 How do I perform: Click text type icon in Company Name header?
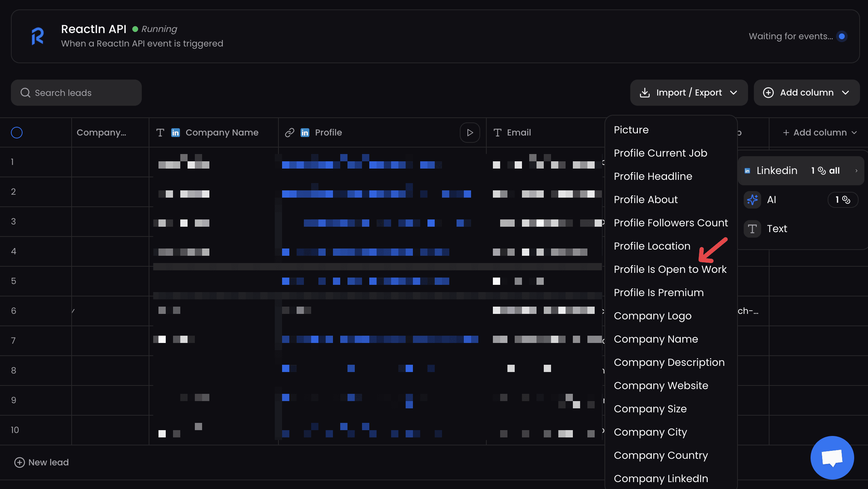tap(160, 133)
